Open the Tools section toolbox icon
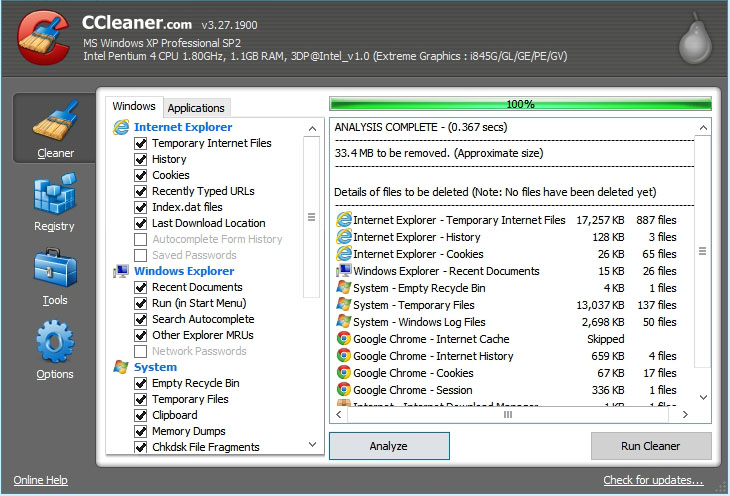The height and width of the screenshot is (496, 730). click(55, 267)
